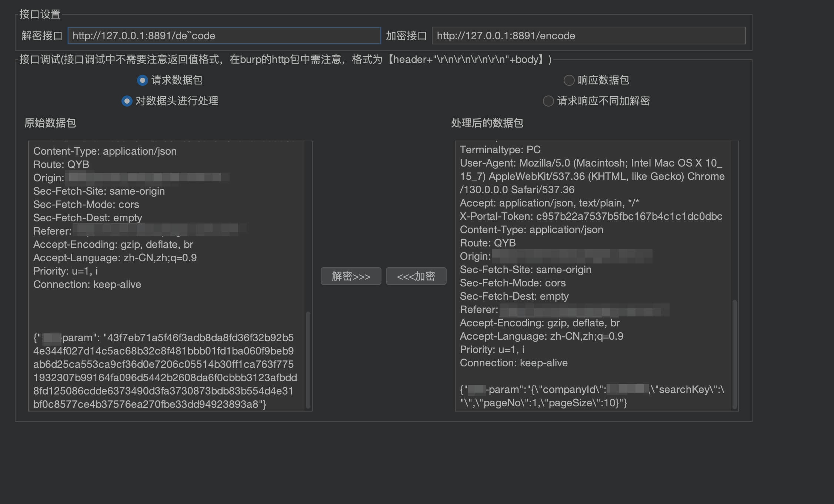Image resolution: width=834 pixels, height=504 pixels.
Task: Click the 加密接口 label
Action: click(406, 36)
